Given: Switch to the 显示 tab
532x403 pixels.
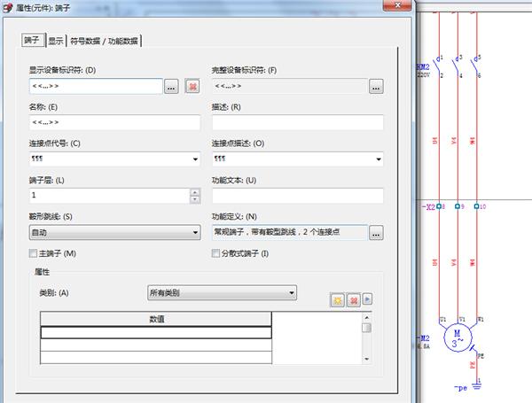Looking at the screenshot, I should [55, 40].
